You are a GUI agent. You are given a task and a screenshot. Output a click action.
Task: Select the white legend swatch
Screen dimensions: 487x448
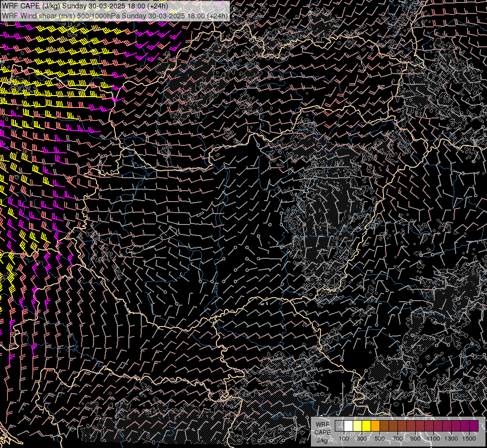tap(348, 426)
